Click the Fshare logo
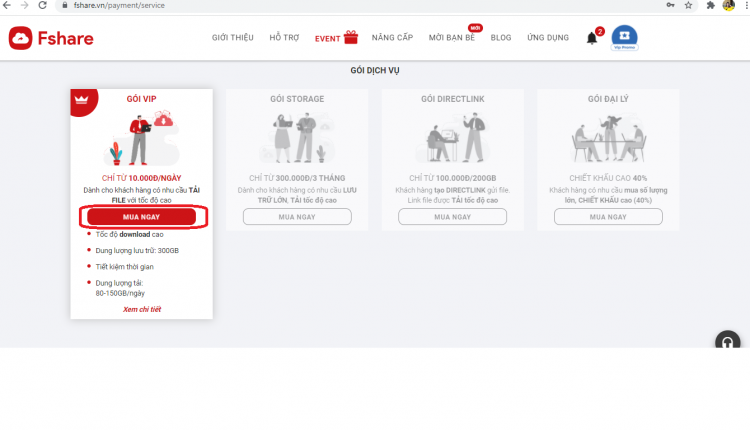The height and width of the screenshot is (430, 750). coord(51,38)
